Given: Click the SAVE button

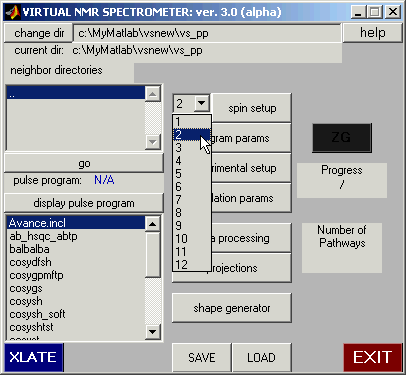Looking at the screenshot, I should click(201, 358).
